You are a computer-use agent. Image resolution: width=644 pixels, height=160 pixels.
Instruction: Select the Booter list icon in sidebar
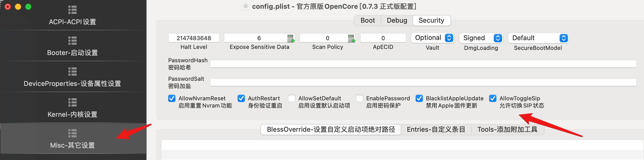(73, 41)
